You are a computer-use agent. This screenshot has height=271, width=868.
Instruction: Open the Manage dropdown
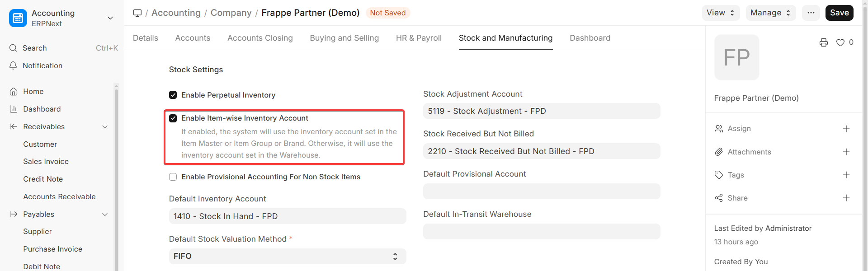point(771,13)
